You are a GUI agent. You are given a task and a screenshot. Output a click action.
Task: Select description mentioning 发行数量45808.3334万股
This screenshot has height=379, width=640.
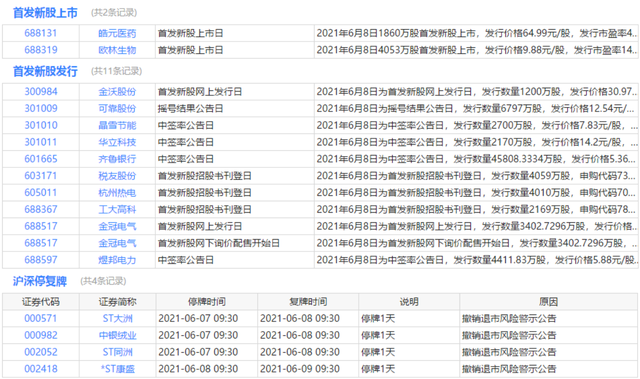(x=476, y=159)
